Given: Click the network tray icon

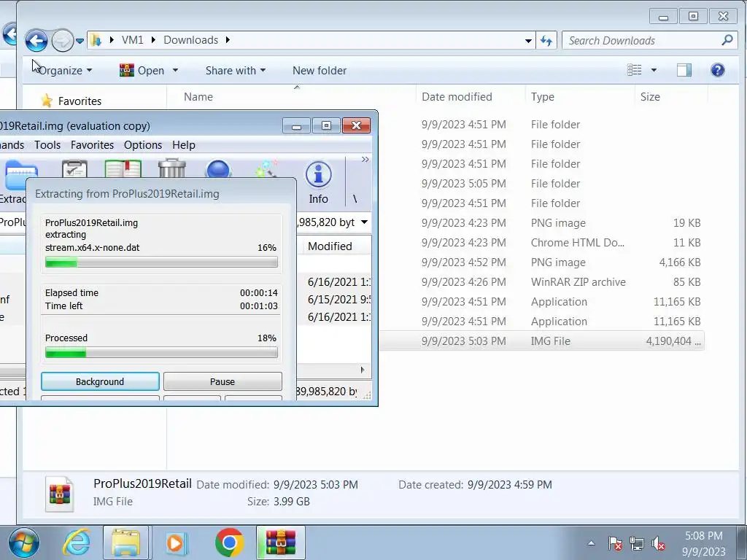Looking at the screenshot, I should point(636,543).
